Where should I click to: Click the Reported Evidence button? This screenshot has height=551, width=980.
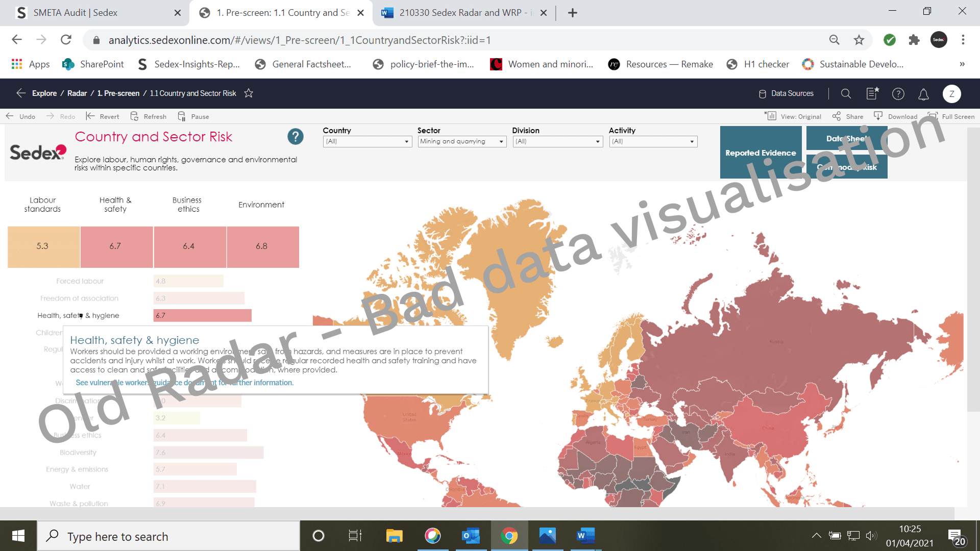(761, 153)
